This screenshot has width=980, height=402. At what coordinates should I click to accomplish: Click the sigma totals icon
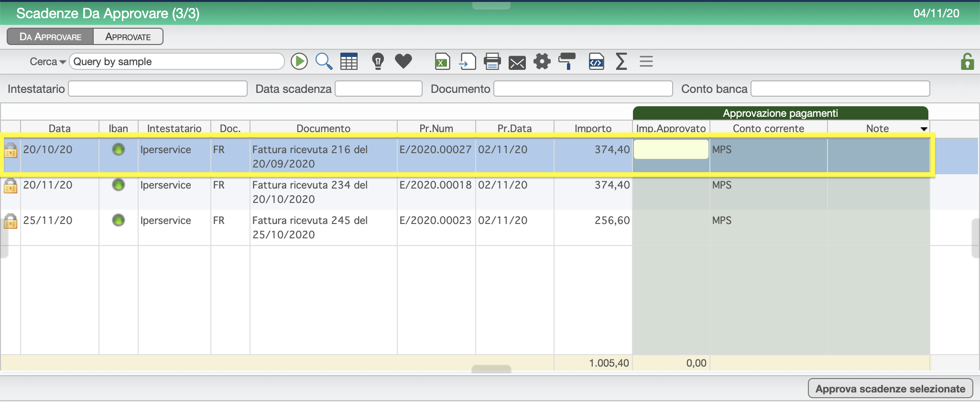pos(621,61)
